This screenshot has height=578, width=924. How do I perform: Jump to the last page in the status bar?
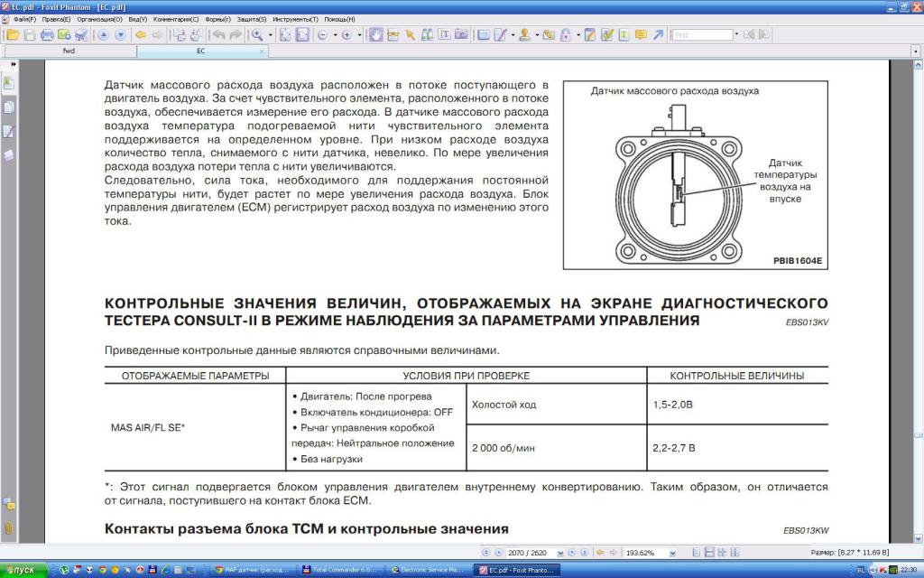coord(584,553)
